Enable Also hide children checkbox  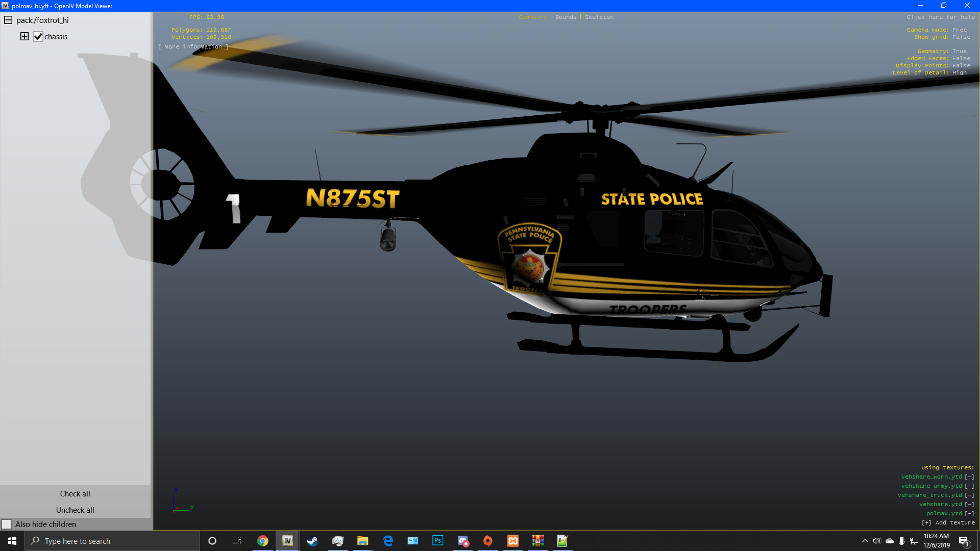[7, 524]
